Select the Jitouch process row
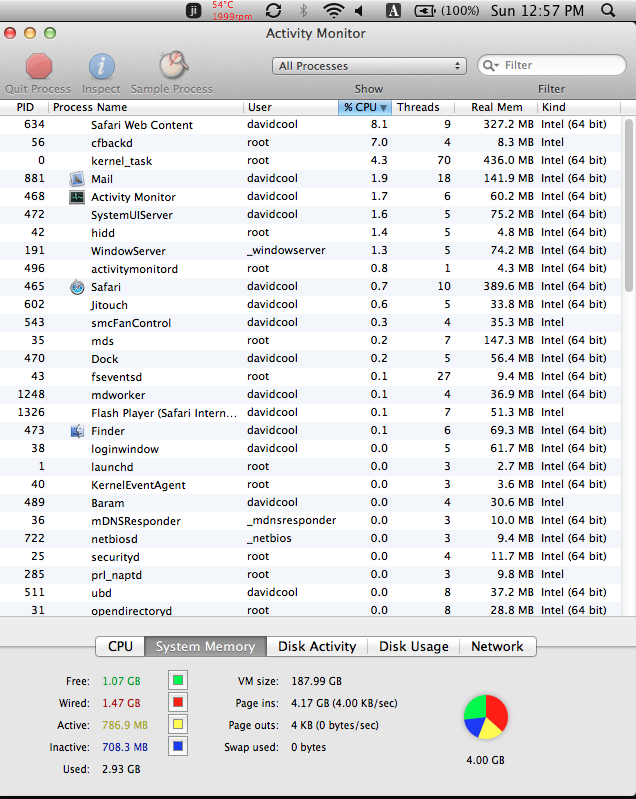This screenshot has width=636, height=799. (310, 305)
